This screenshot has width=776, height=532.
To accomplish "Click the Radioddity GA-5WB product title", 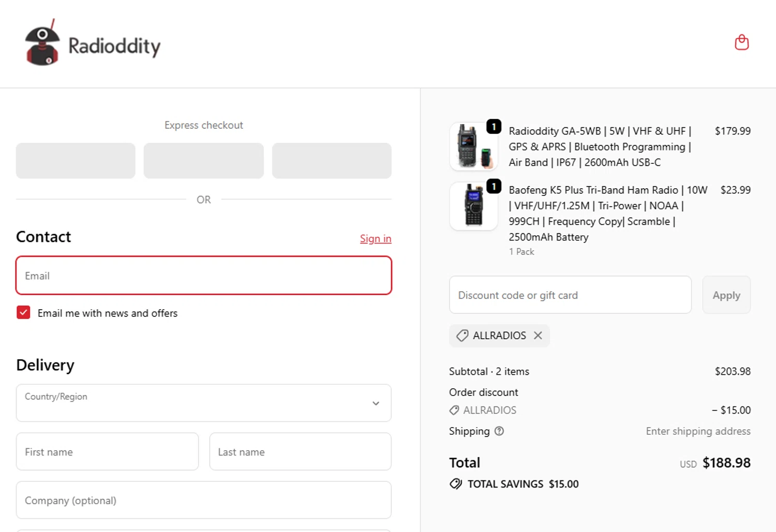I will coord(600,147).
